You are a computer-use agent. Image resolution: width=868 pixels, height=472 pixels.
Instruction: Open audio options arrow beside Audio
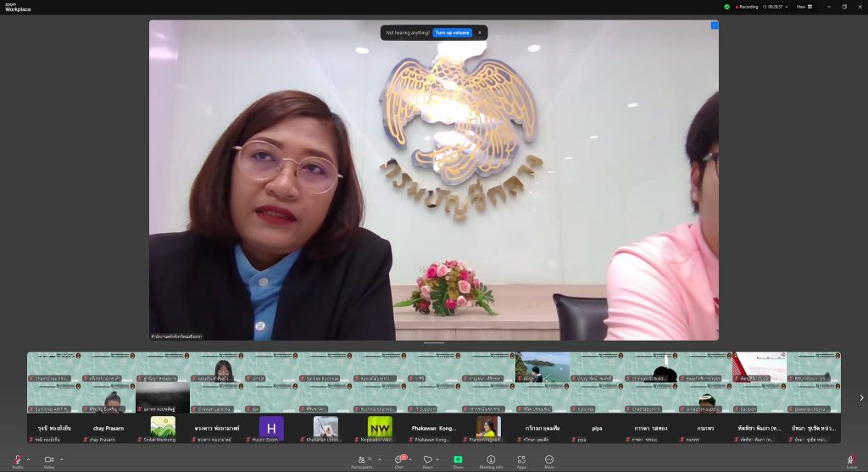[28, 459]
